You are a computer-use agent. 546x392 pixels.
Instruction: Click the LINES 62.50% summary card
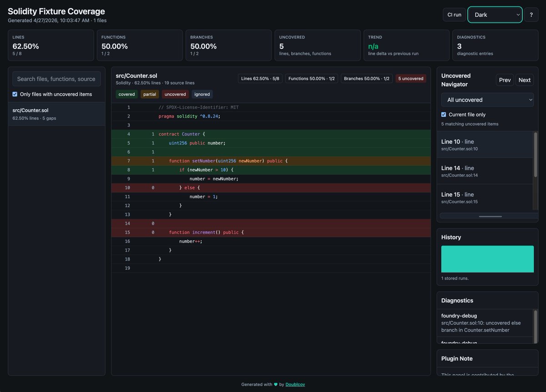(51, 45)
